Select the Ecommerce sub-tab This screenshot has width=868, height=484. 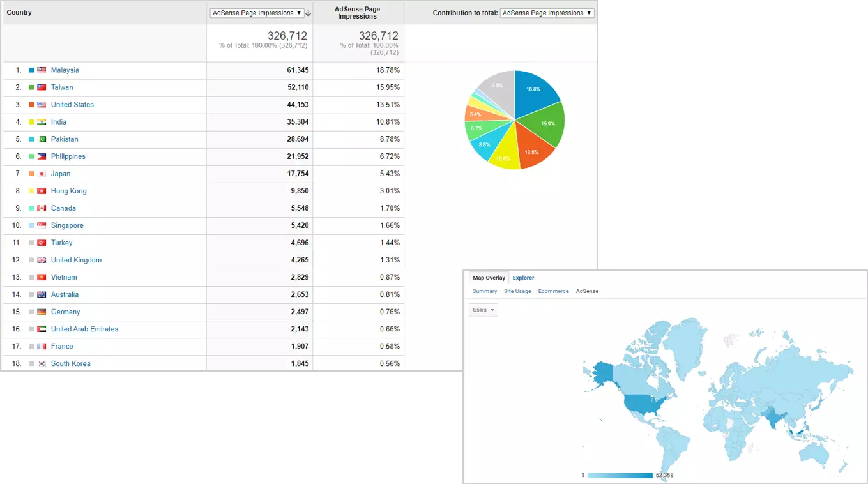[x=553, y=291]
